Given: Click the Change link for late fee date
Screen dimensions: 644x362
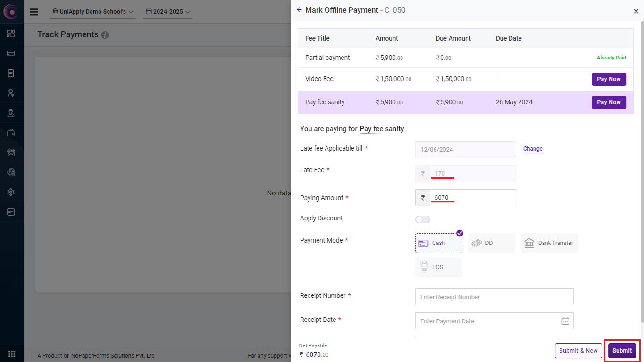Looking at the screenshot, I should tap(533, 149).
